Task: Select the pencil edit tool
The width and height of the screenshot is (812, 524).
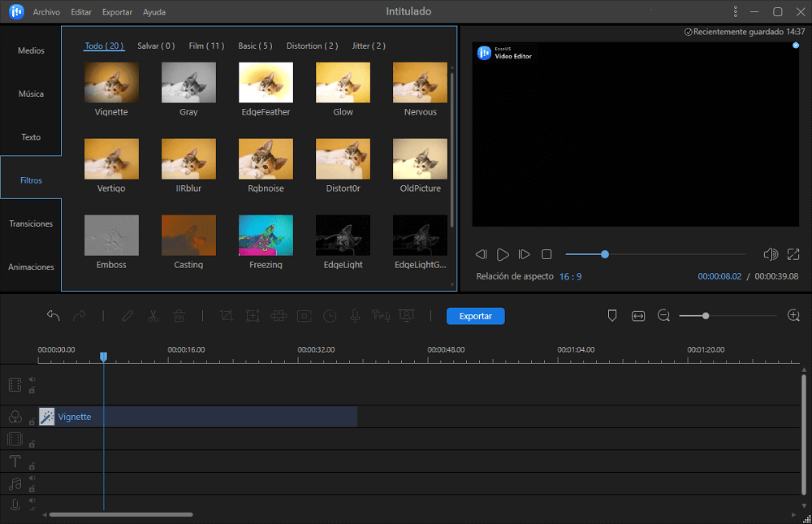Action: pyautogui.click(x=127, y=316)
